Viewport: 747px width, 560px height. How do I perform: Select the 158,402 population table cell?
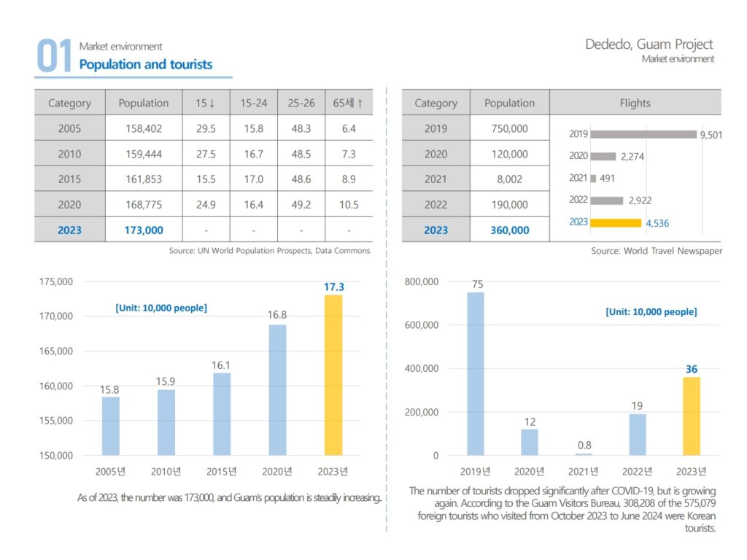(x=144, y=128)
